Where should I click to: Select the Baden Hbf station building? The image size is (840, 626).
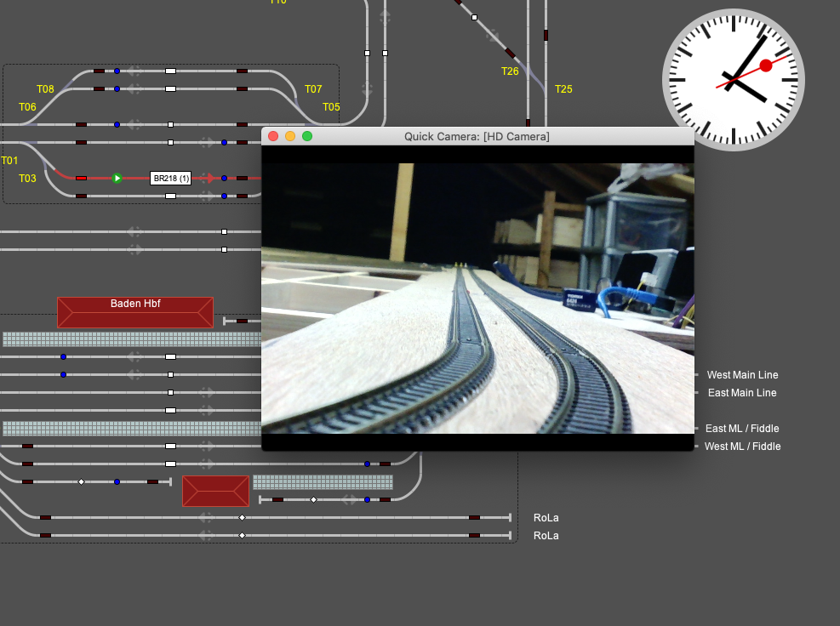tap(135, 312)
